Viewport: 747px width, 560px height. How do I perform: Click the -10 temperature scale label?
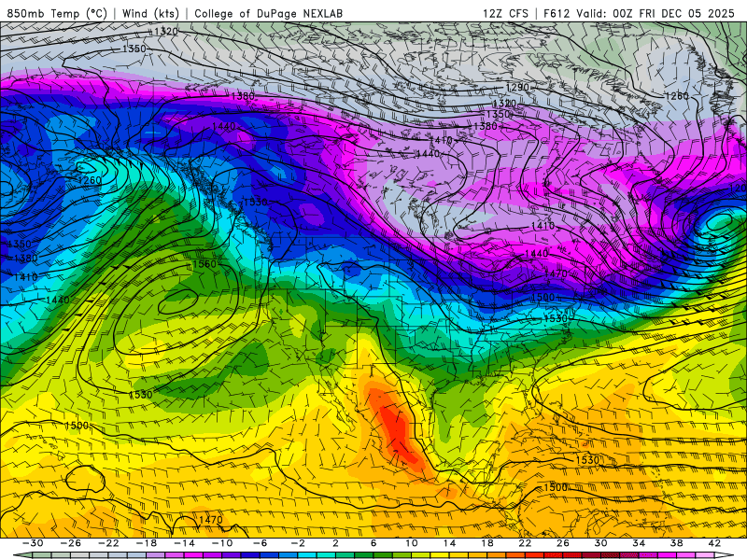click(222, 543)
